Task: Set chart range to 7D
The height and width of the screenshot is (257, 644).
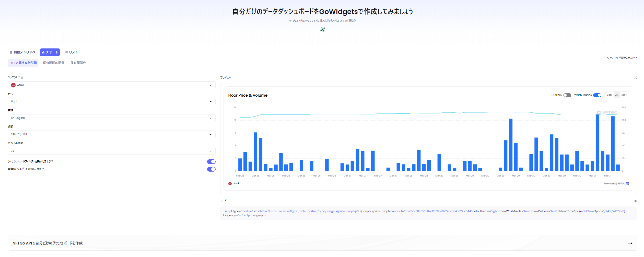Action: click(617, 95)
